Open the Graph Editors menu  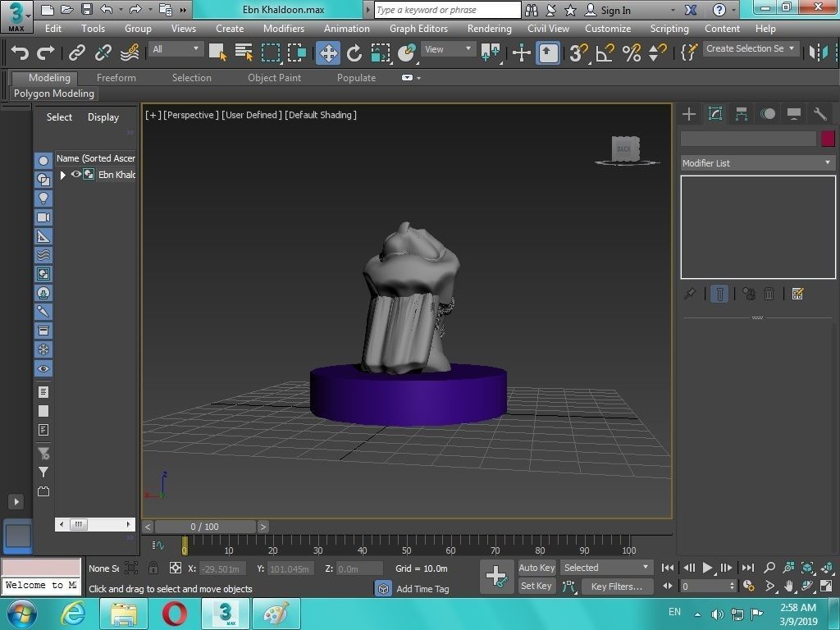point(418,29)
